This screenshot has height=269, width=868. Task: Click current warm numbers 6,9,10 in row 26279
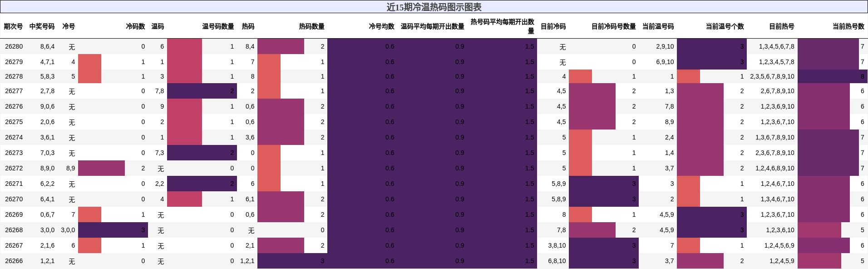pos(665,62)
